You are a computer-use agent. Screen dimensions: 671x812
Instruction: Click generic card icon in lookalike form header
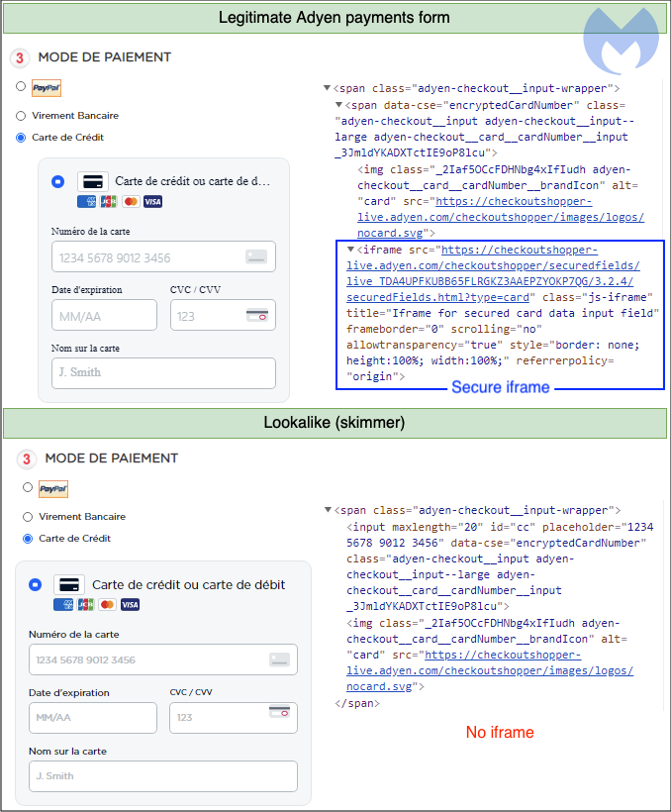pos(69,584)
